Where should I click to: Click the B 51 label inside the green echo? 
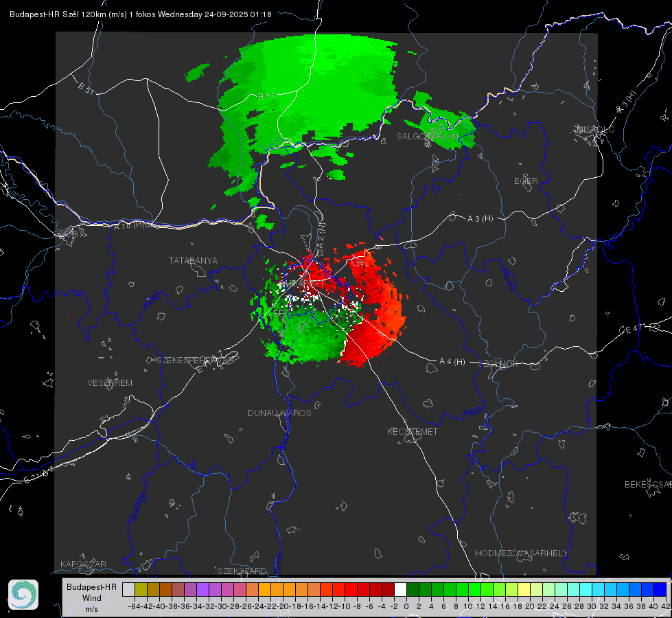click(266, 97)
